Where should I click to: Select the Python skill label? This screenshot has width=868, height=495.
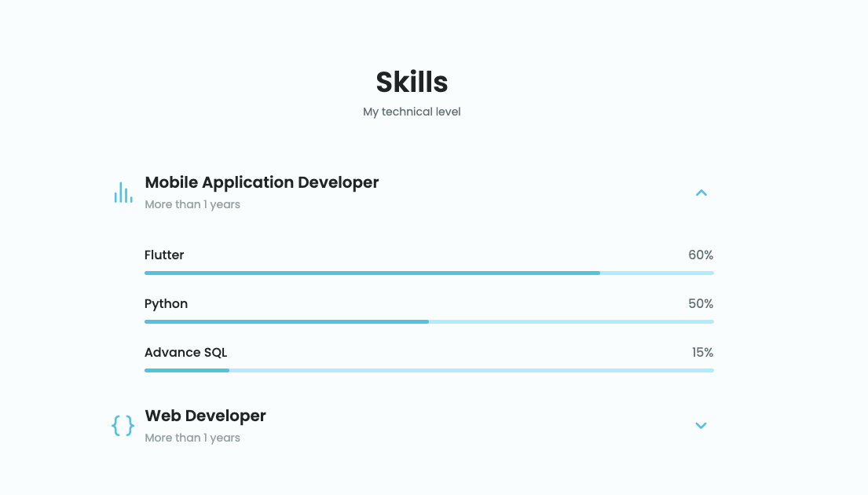point(166,303)
